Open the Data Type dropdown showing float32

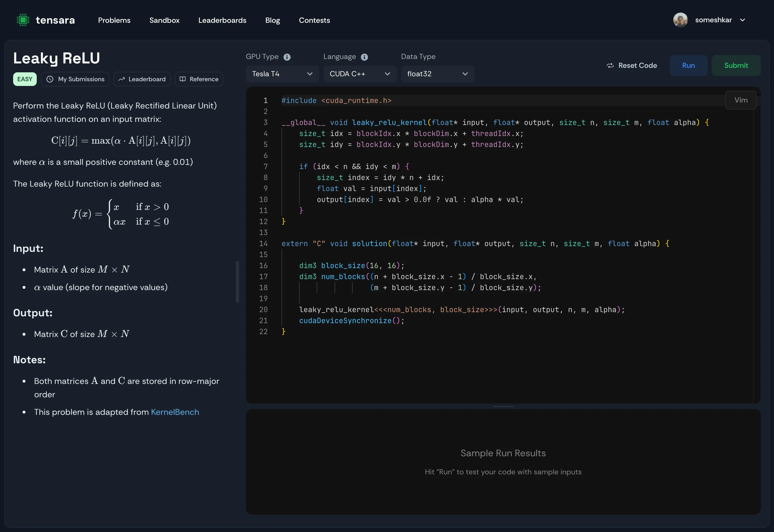click(x=437, y=74)
